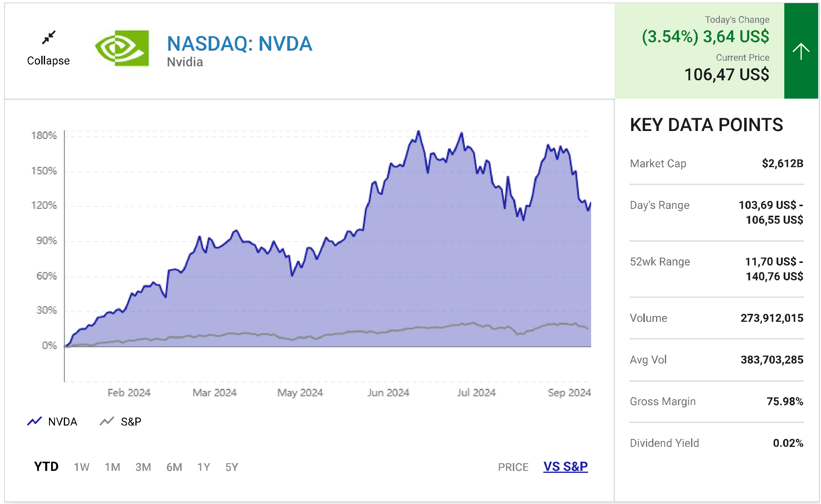The image size is (821, 504).
Task: Click the 60% y-axis label
Action: (x=46, y=276)
